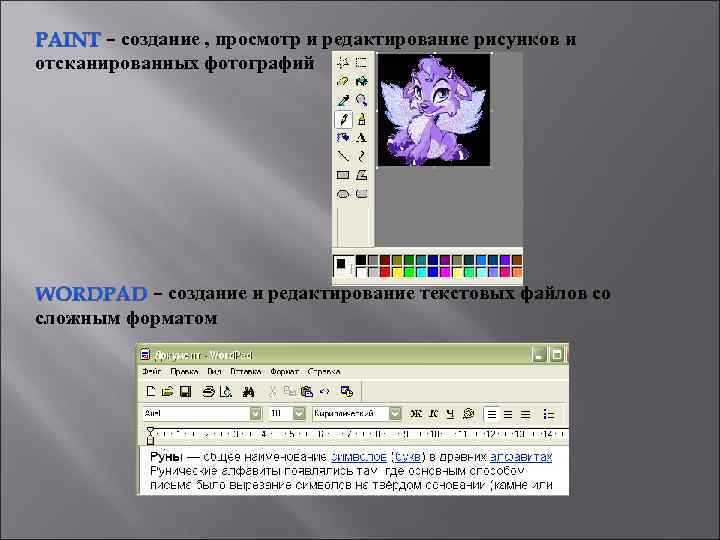Open the Правка menu in WordPad
The width and height of the screenshot is (720, 540).
click(185, 371)
